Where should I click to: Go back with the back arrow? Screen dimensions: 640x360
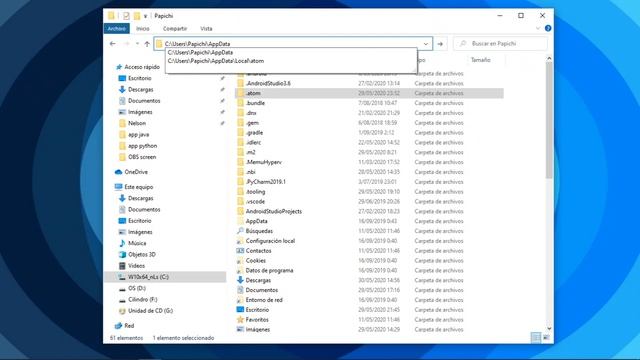point(113,44)
